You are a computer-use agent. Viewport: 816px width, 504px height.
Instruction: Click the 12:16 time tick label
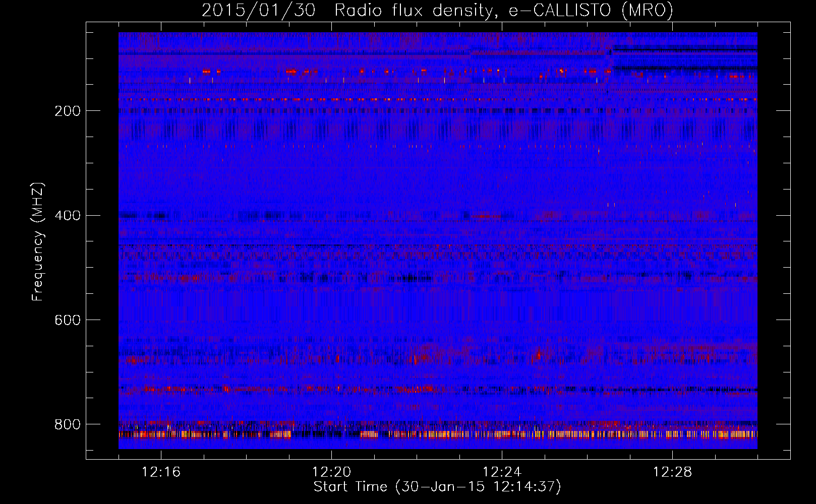click(161, 472)
